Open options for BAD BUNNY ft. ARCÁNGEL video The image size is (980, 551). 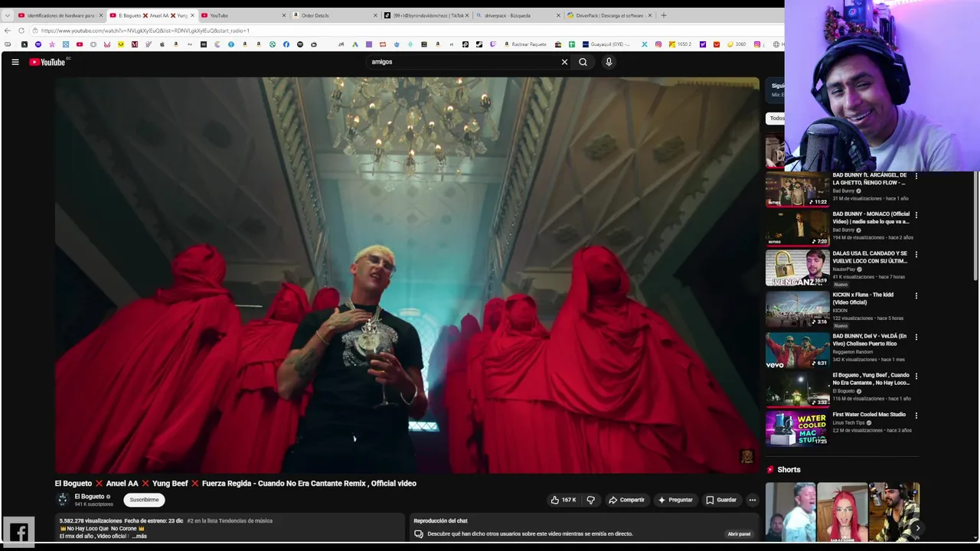click(916, 176)
